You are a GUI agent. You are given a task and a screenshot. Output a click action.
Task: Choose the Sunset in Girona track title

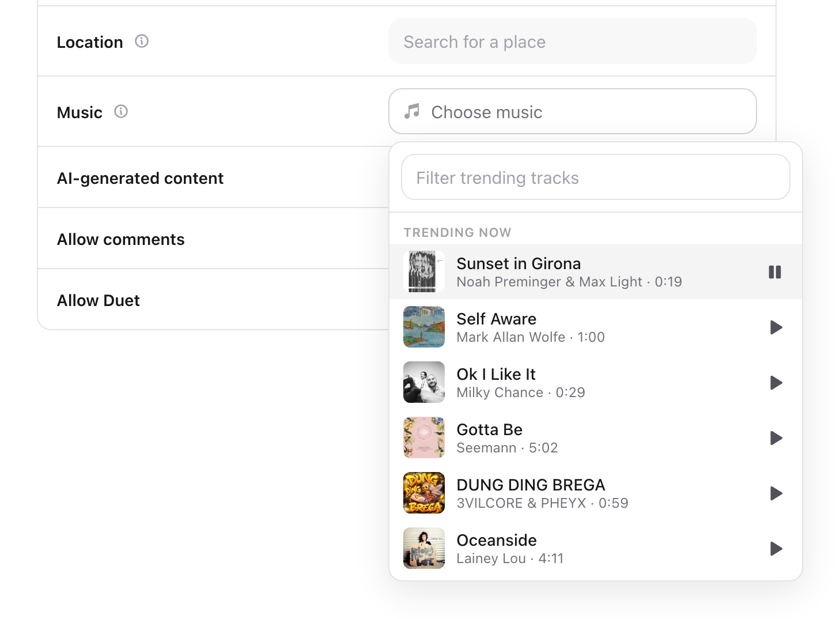tap(519, 263)
